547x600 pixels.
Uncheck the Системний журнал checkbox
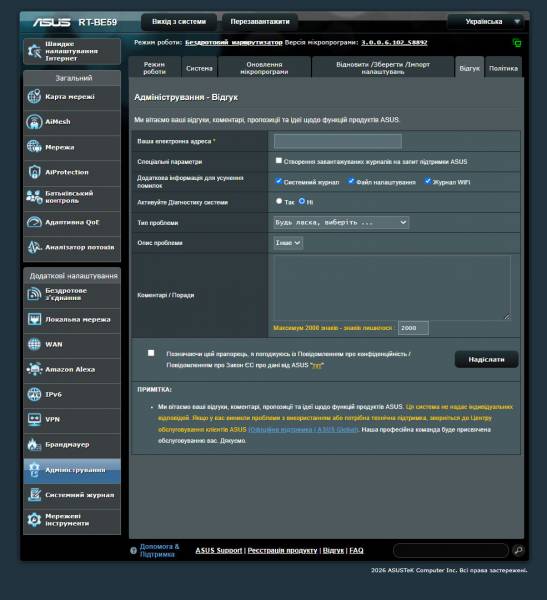(x=279, y=181)
